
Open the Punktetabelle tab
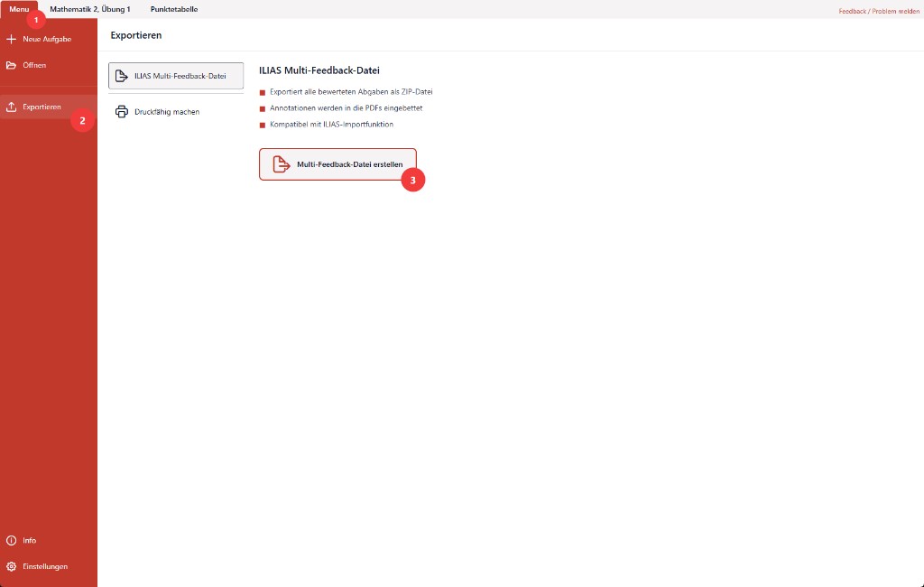point(174,9)
